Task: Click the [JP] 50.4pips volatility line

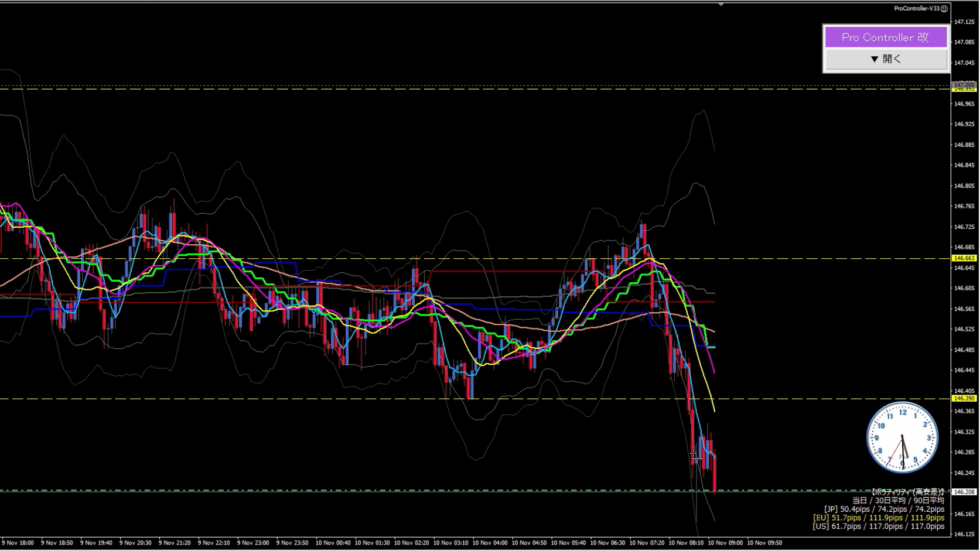Action: coord(884,509)
